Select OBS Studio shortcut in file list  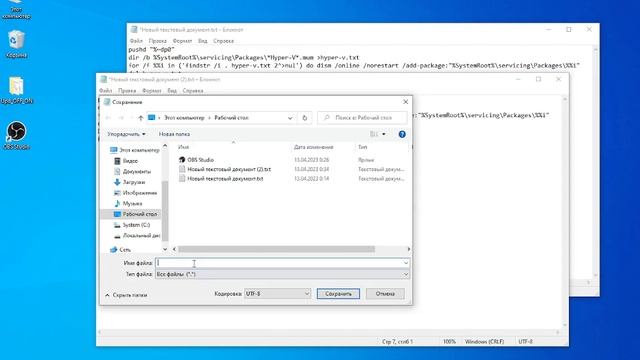click(200, 160)
